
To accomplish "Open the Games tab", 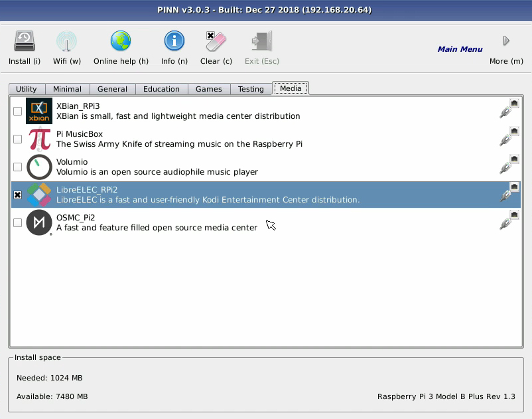I will (x=208, y=89).
